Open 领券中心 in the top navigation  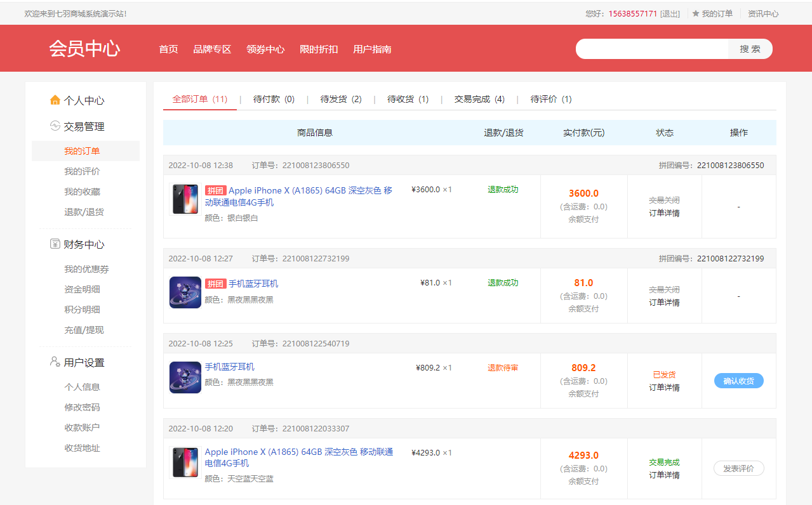[x=265, y=49]
